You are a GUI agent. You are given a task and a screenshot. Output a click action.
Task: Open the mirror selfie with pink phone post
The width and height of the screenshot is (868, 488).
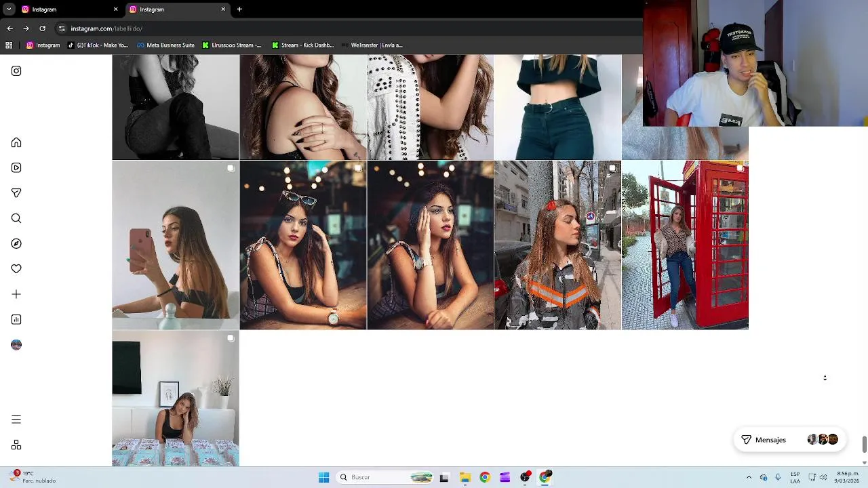pyautogui.click(x=176, y=245)
